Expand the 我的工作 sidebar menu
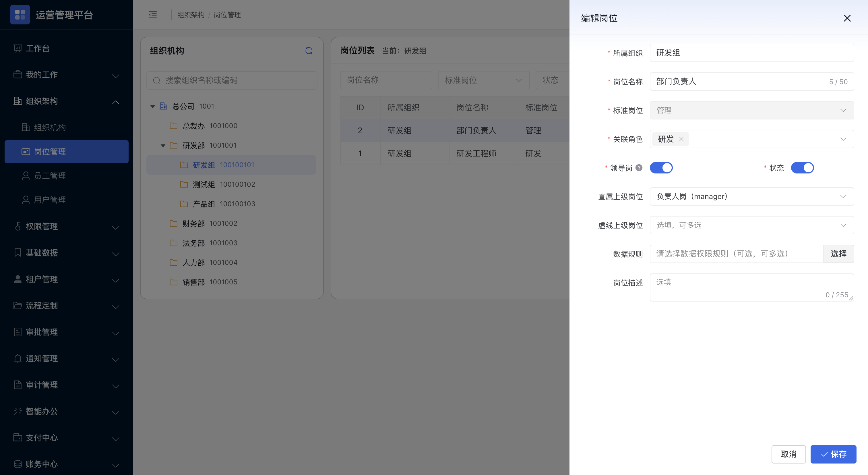This screenshot has height=475, width=868. point(116,76)
